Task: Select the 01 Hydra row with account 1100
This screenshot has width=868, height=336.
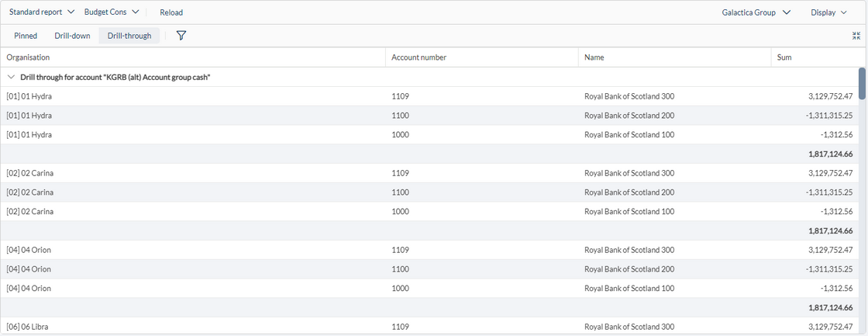Action: [429, 116]
